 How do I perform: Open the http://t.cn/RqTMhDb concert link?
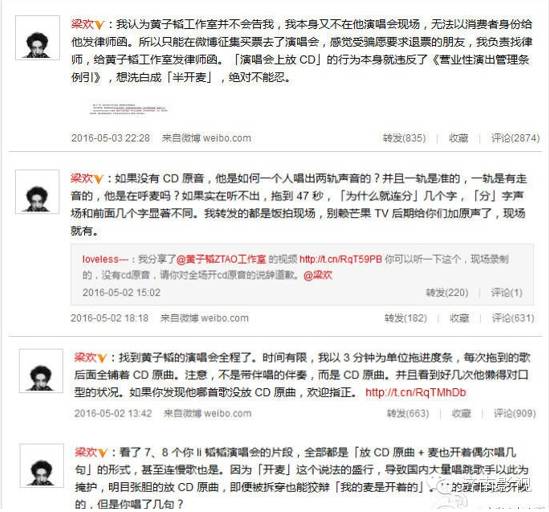coord(416,393)
